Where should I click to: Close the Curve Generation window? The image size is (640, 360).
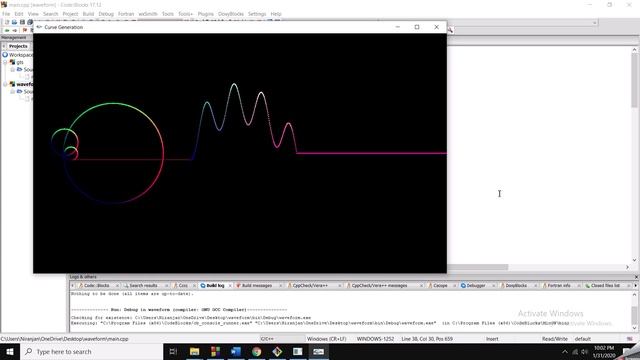pyautogui.click(x=436, y=27)
